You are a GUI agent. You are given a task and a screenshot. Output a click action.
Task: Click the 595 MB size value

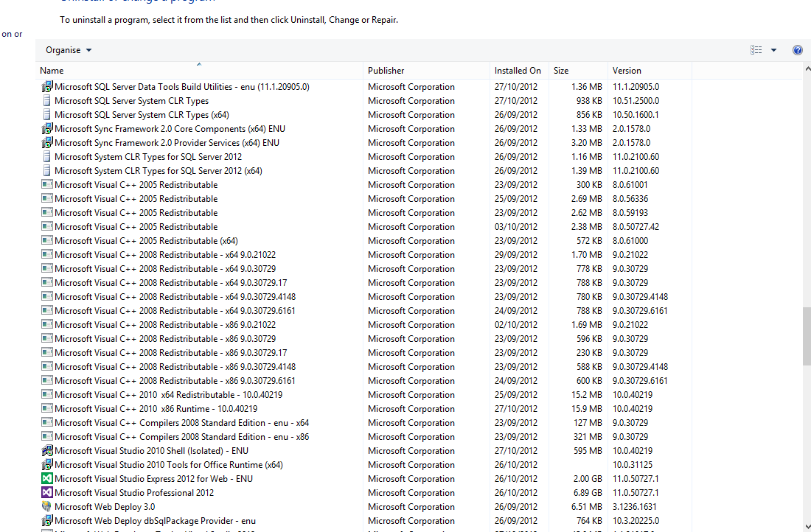[x=588, y=451]
